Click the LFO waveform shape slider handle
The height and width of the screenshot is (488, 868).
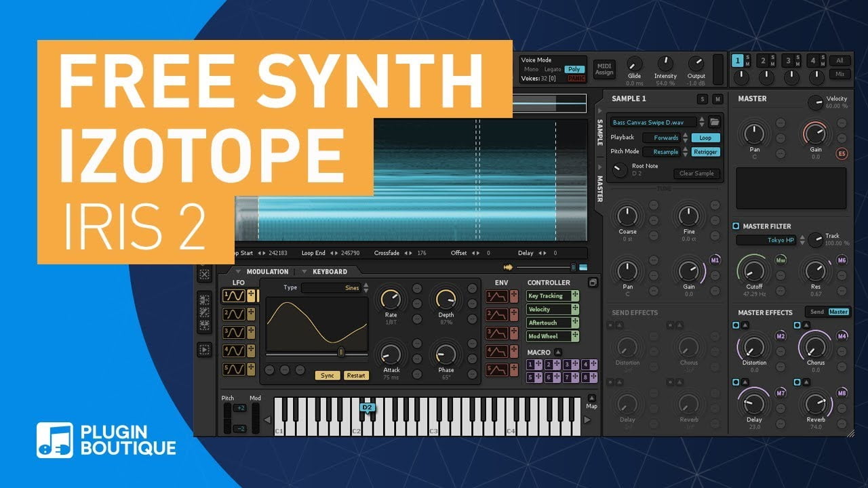(341, 352)
